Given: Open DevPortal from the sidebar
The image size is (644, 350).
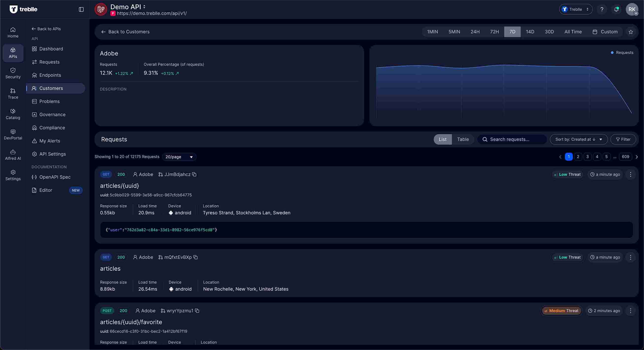Looking at the screenshot, I should (13, 134).
